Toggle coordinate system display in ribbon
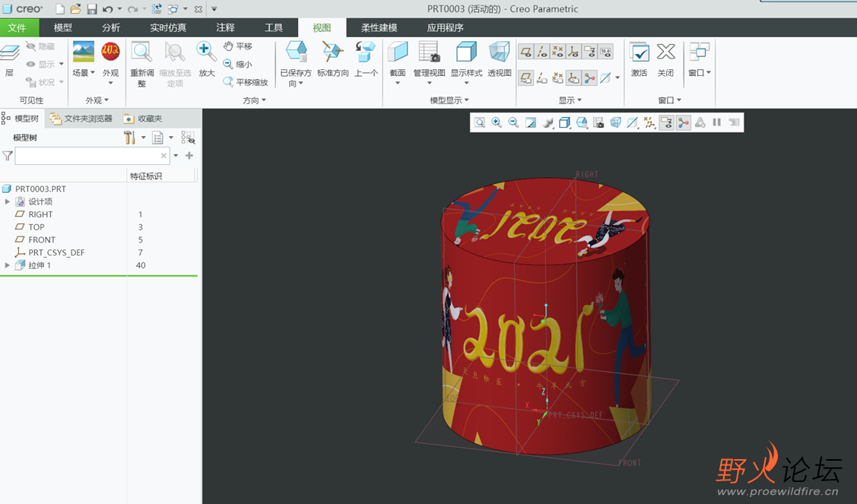Screen dimensions: 857x504 [573, 52]
